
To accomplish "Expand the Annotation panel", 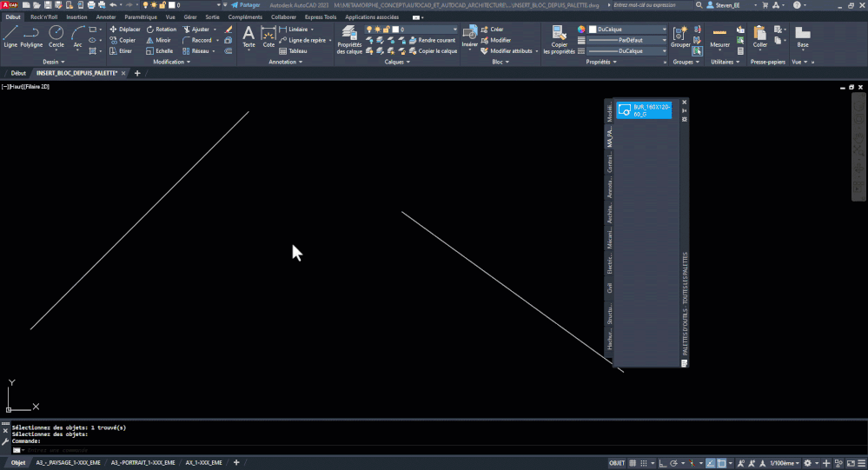I will (286, 62).
